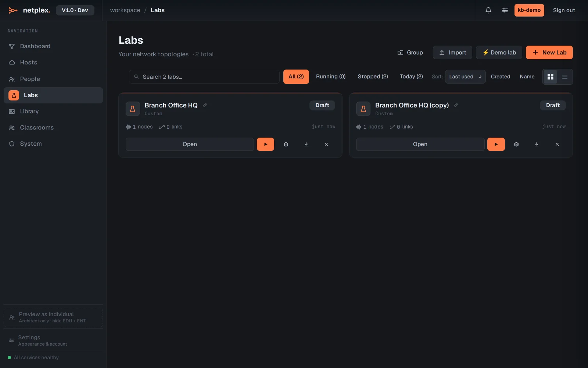This screenshot has height=368, width=588.
Task: Open the Branch Office HQ lab
Action: tap(190, 144)
